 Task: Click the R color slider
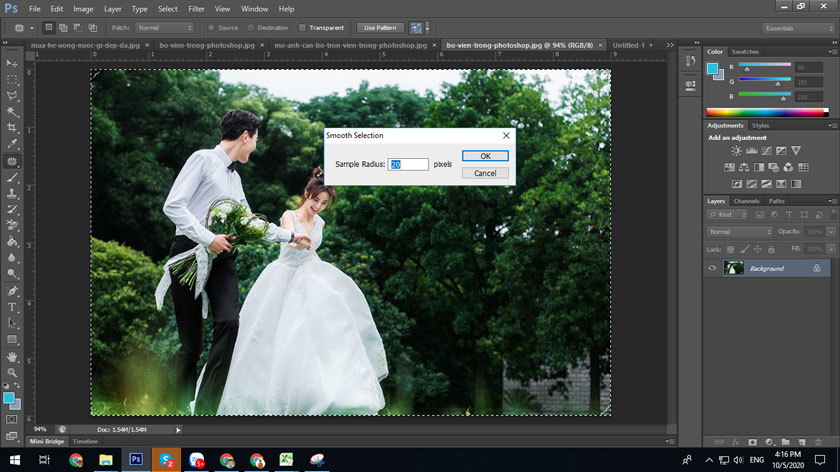(764, 65)
